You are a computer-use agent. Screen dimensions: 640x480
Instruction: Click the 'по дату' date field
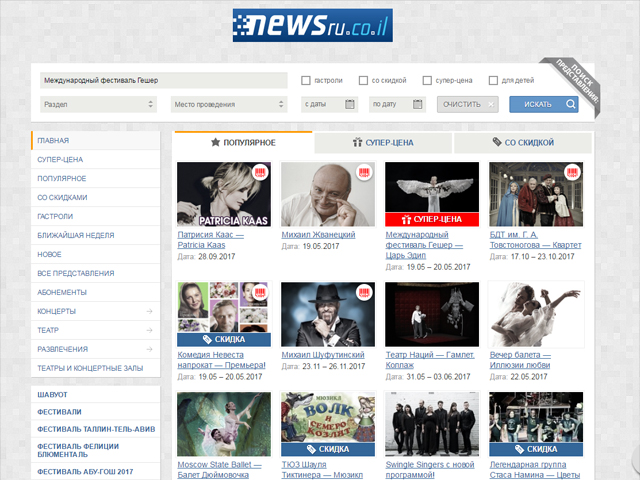click(397, 104)
